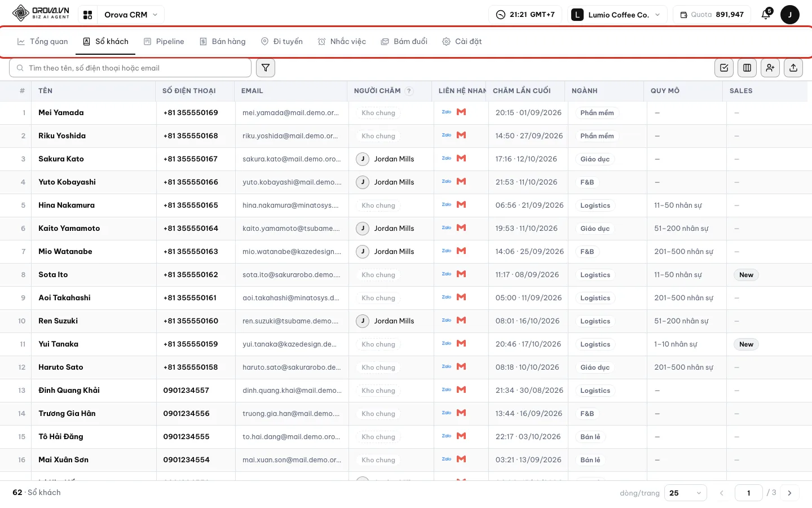Click Gmail icon for Đinh Quang Khải
812x508 pixels.
tap(461, 390)
